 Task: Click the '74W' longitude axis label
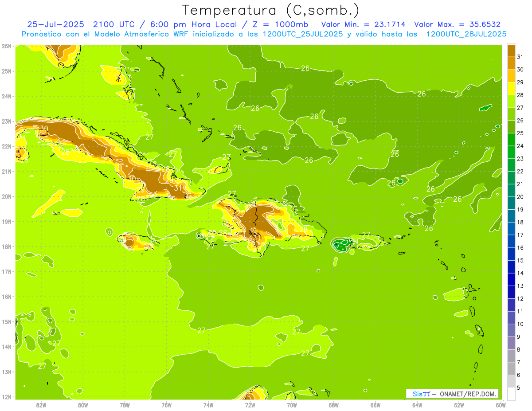(x=208, y=405)
